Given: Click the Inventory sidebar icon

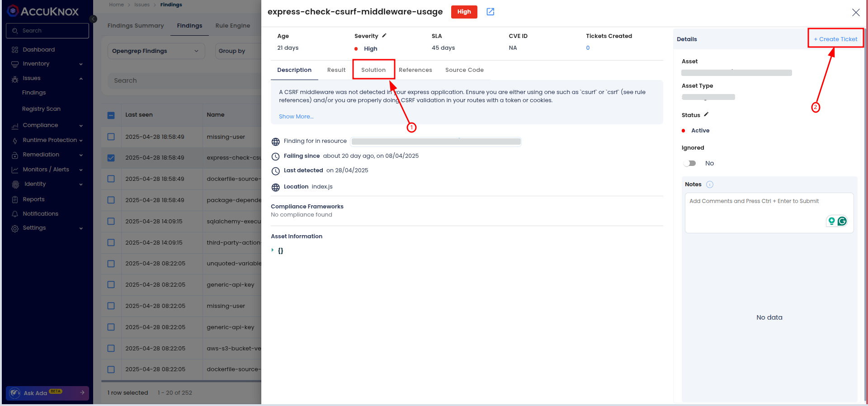Looking at the screenshot, I should coord(15,64).
